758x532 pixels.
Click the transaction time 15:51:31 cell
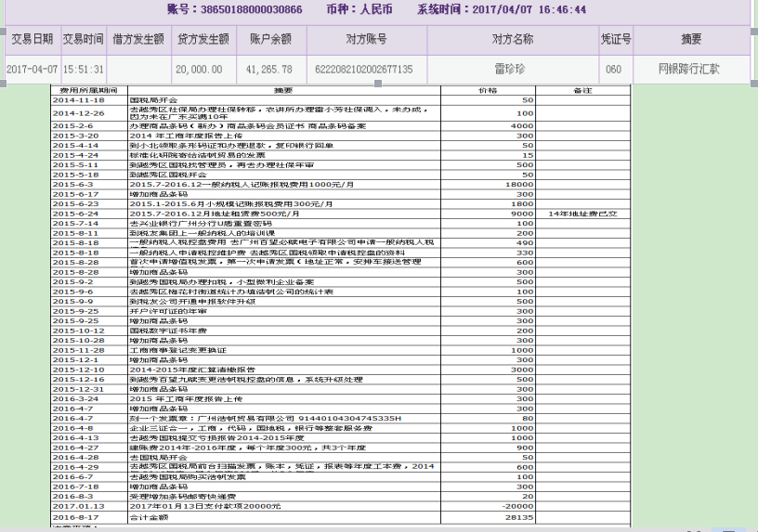84,69
